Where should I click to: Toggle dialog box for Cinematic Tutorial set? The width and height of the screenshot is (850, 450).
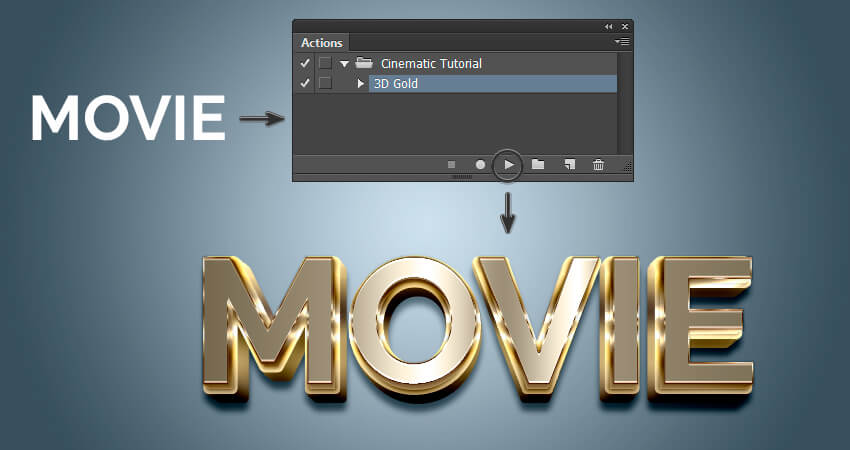325,63
